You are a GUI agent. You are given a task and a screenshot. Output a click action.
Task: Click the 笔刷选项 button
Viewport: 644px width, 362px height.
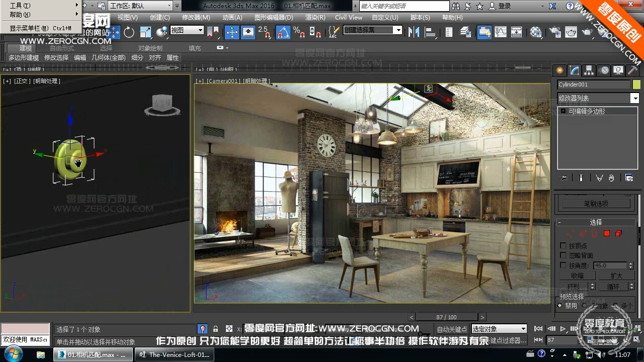point(596,204)
